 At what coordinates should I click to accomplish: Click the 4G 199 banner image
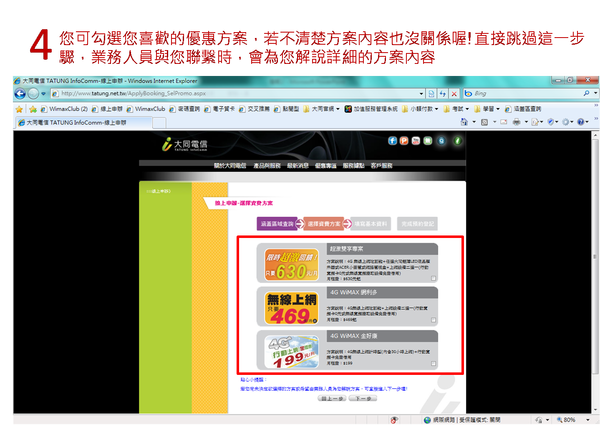[x=291, y=352]
